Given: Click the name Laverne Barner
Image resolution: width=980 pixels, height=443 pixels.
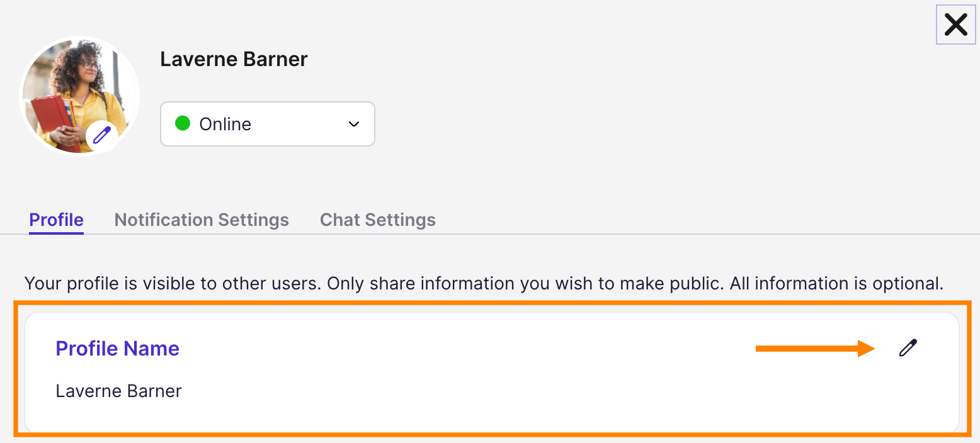Looking at the screenshot, I should point(234,59).
